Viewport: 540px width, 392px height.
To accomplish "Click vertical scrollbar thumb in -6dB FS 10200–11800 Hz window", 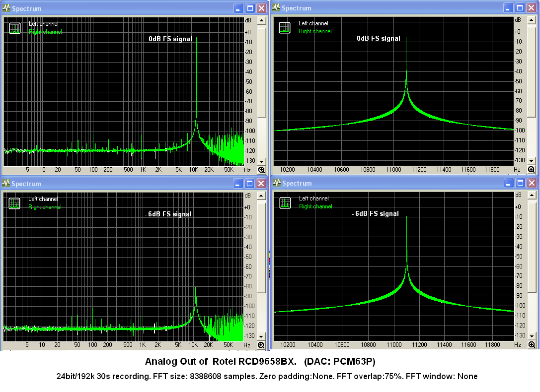I will point(532,248).
